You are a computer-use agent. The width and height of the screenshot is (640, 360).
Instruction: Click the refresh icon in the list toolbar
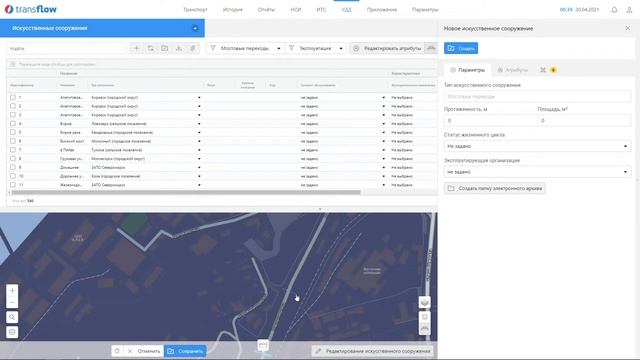tap(151, 48)
